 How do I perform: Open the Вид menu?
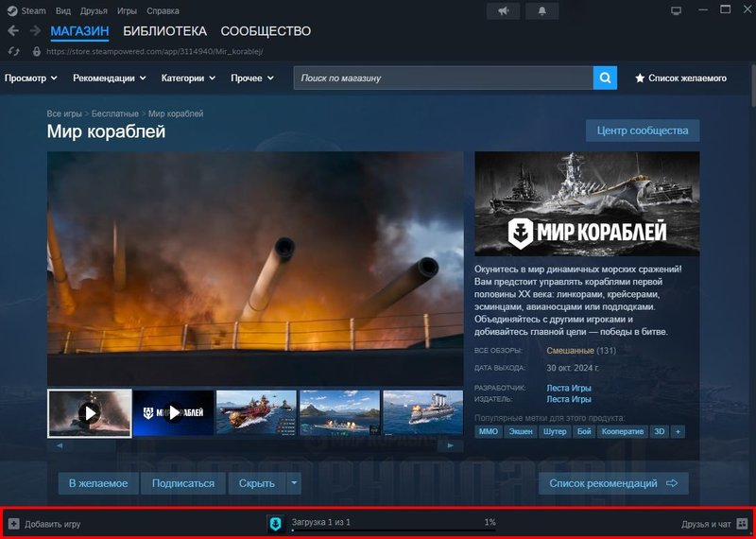(x=63, y=10)
